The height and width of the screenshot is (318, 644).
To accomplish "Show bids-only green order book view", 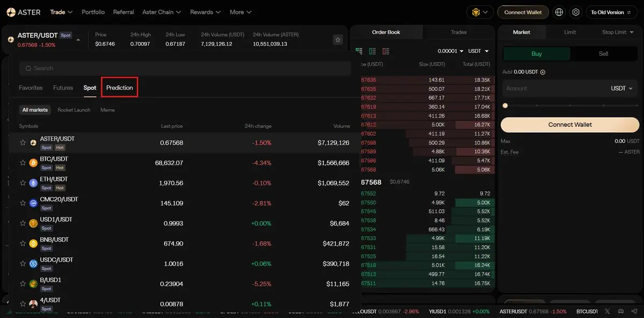I will point(372,51).
